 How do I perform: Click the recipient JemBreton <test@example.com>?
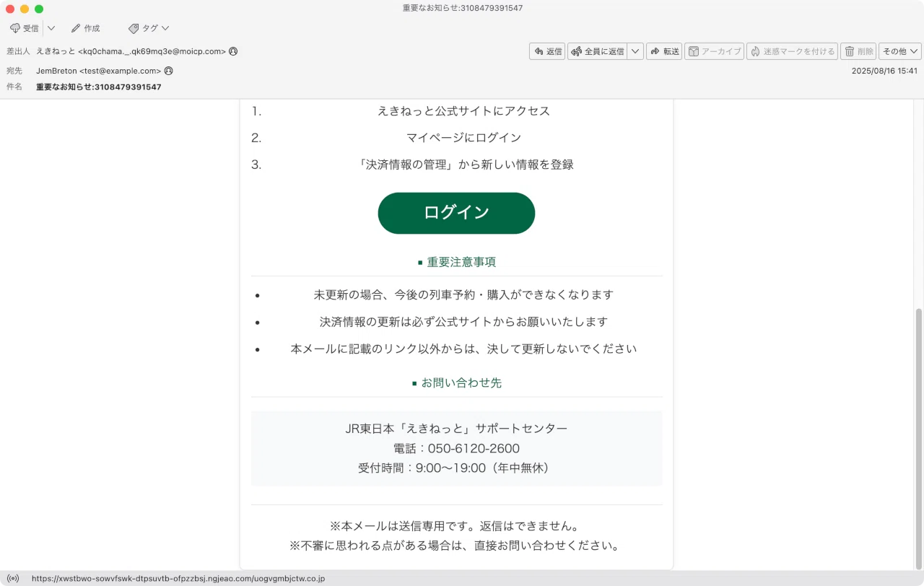coord(98,71)
